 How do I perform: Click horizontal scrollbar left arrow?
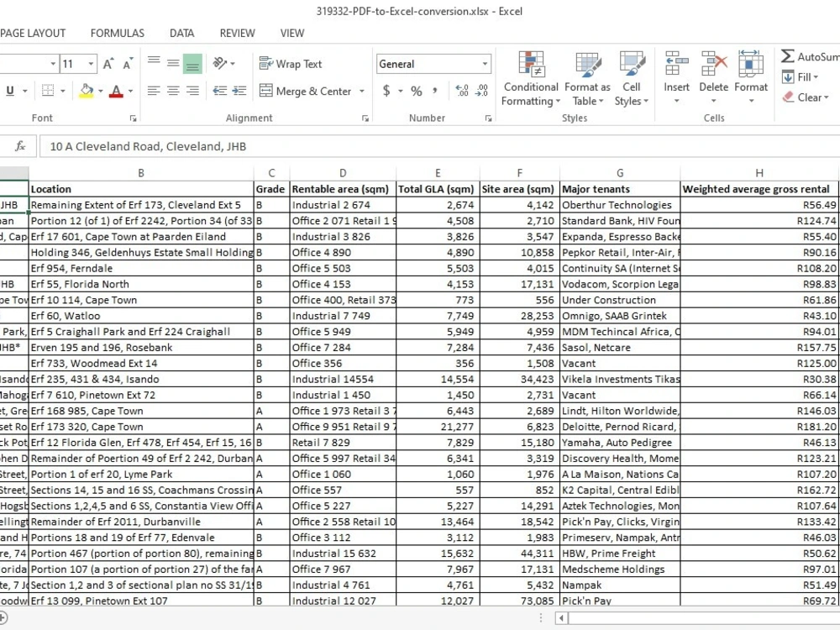561,618
